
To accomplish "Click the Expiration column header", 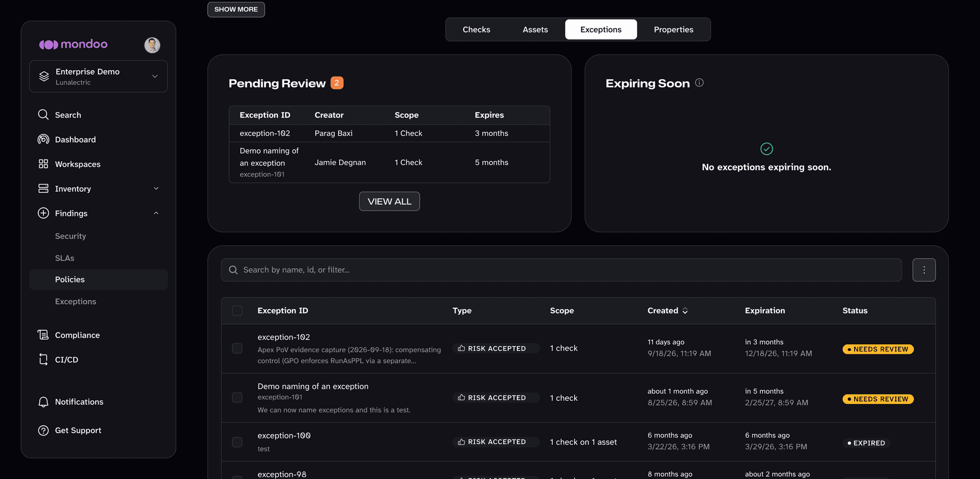I will point(765,311).
